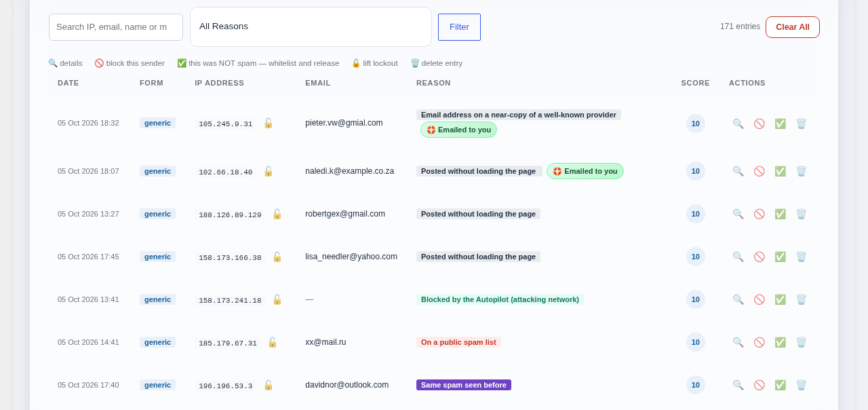Inspect details of lisa_needler@yahoo.com entry

[x=738, y=257]
